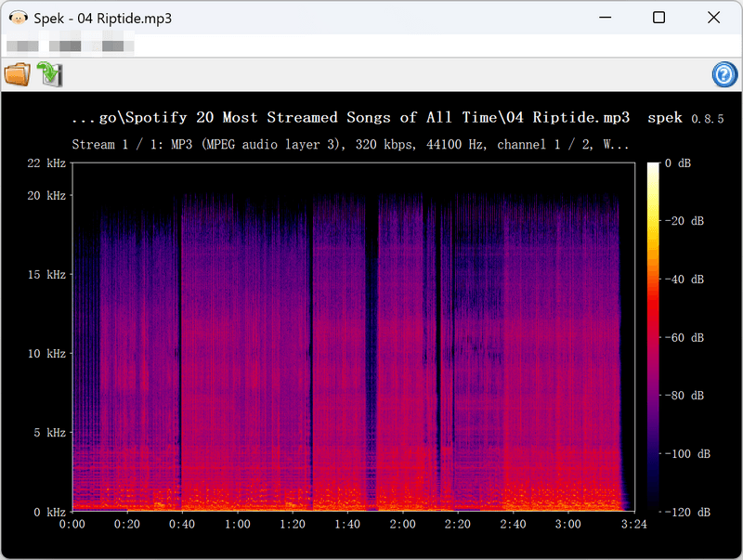743x560 pixels.
Task: Click the '20 kHz' frequency axis label
Action: [46, 196]
